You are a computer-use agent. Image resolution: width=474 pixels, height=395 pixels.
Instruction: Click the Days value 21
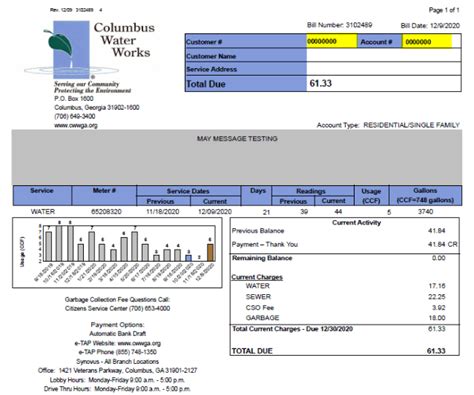pyautogui.click(x=266, y=212)
